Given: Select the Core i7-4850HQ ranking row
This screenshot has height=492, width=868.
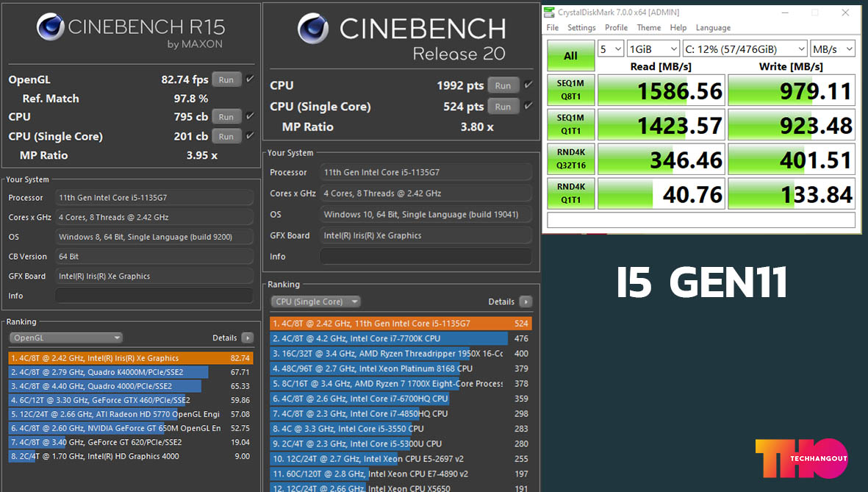Looking at the screenshot, I should [401, 413].
